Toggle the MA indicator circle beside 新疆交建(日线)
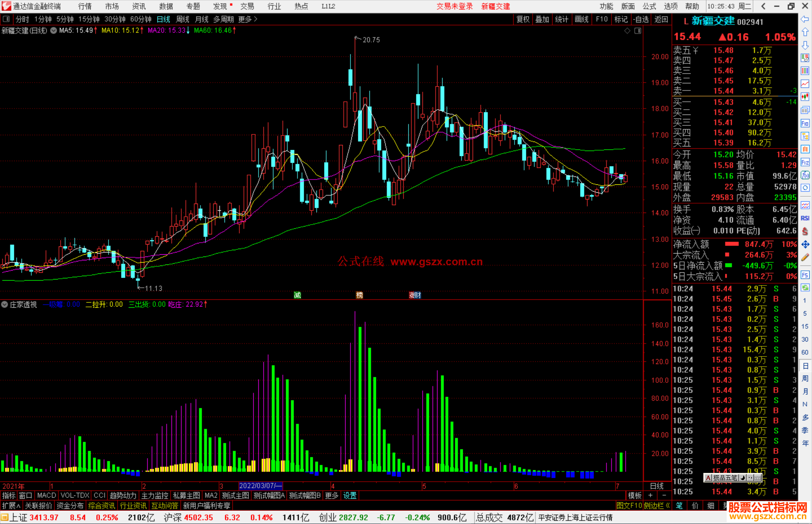 (x=53, y=30)
